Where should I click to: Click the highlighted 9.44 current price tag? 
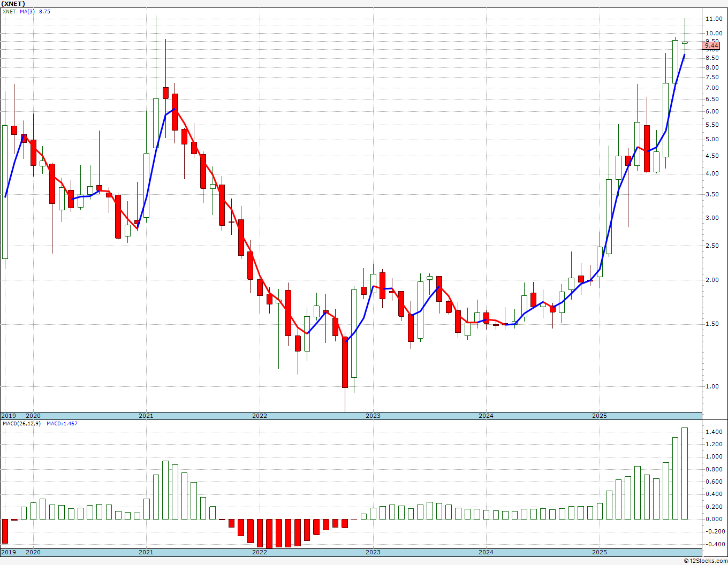711,46
